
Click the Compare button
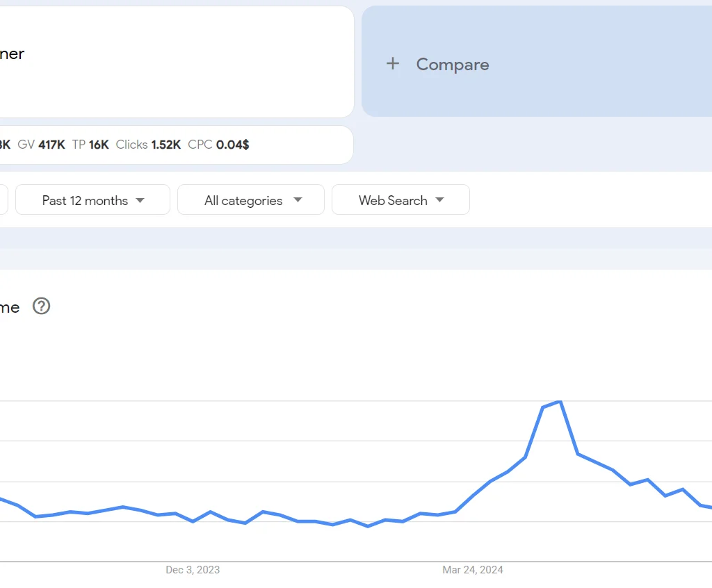click(438, 64)
